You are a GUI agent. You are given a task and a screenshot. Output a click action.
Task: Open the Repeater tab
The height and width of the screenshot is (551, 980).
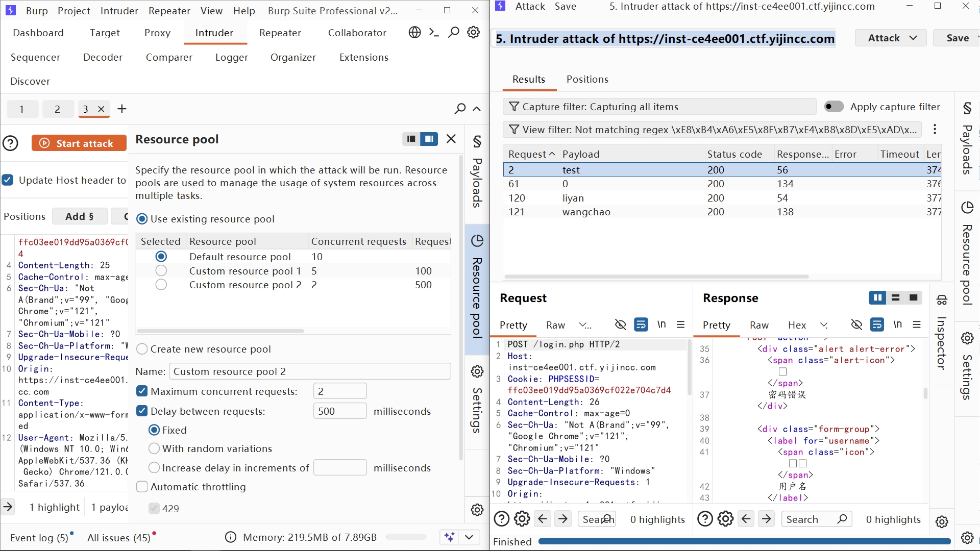coord(280,33)
